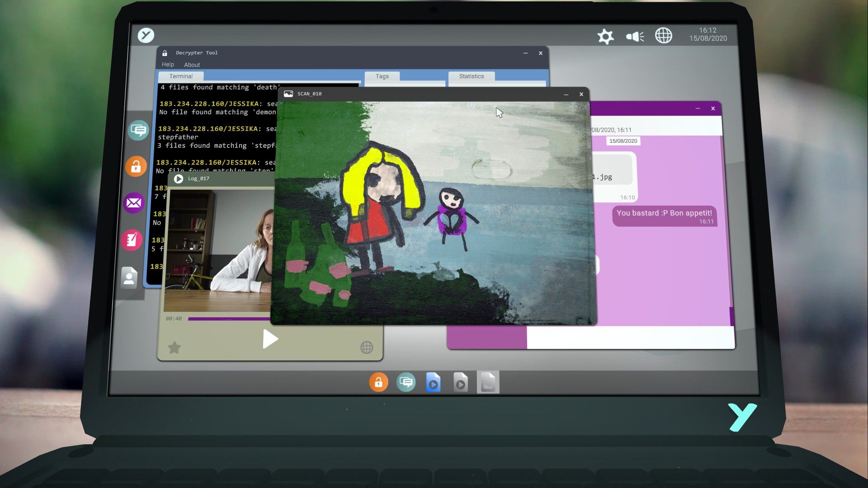Open purple mail app in sidebar
Screen dimensions: 868x488
tap(133, 203)
